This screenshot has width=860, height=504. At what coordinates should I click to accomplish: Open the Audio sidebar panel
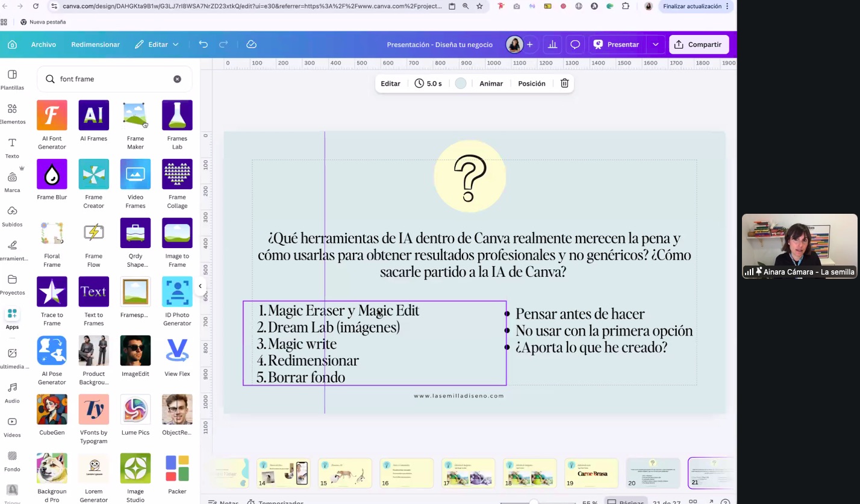pos(12,393)
